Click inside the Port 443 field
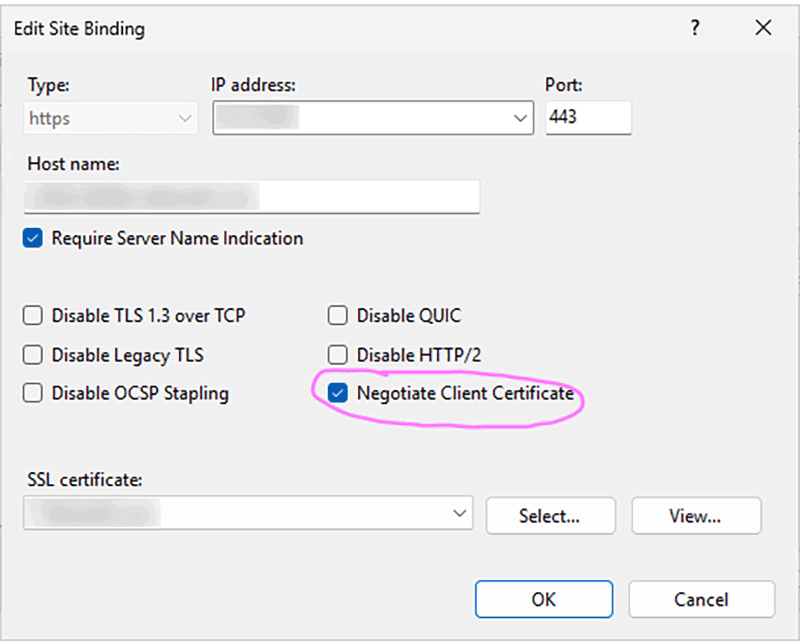 [x=588, y=117]
